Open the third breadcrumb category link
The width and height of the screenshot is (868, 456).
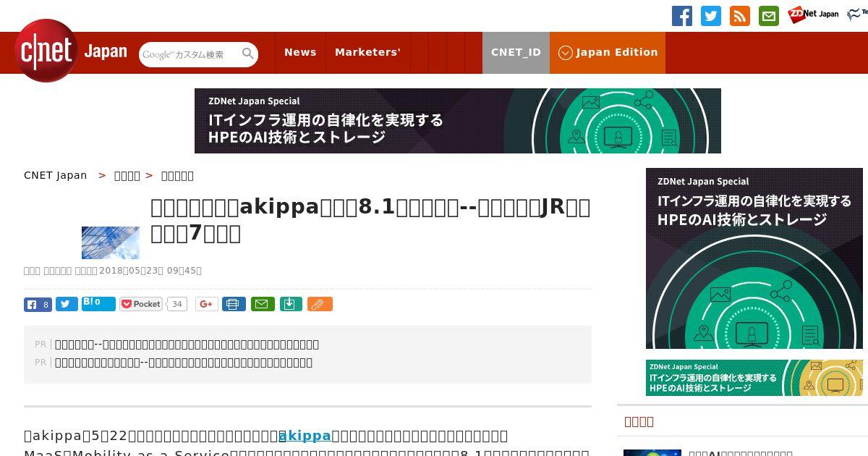coord(177,175)
